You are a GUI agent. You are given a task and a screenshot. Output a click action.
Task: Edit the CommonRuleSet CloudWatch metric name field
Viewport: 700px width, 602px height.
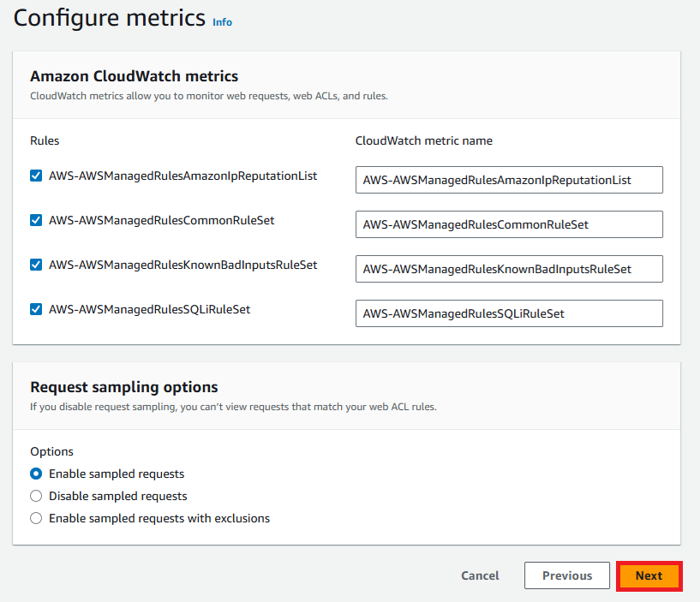pyautogui.click(x=509, y=224)
